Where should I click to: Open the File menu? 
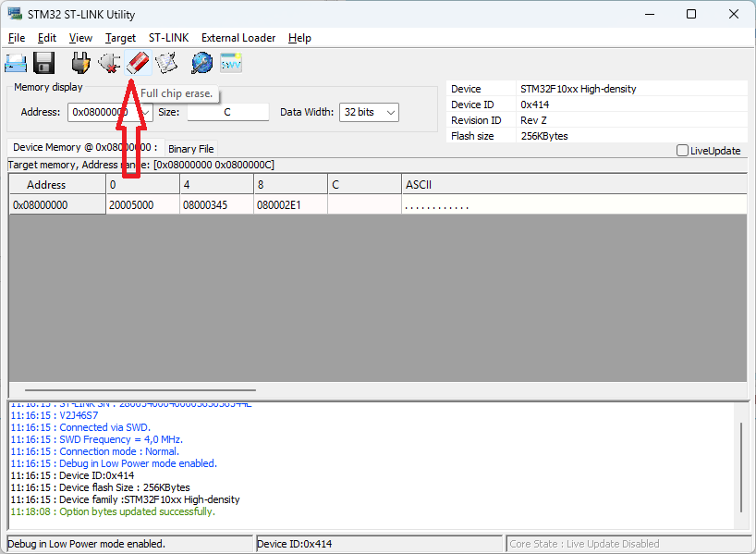pyautogui.click(x=17, y=38)
